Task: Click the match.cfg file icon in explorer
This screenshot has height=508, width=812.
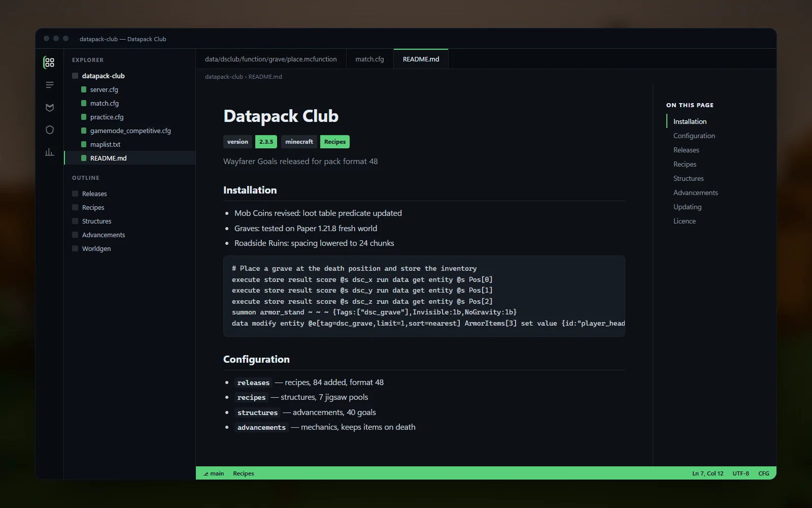Action: pos(84,103)
